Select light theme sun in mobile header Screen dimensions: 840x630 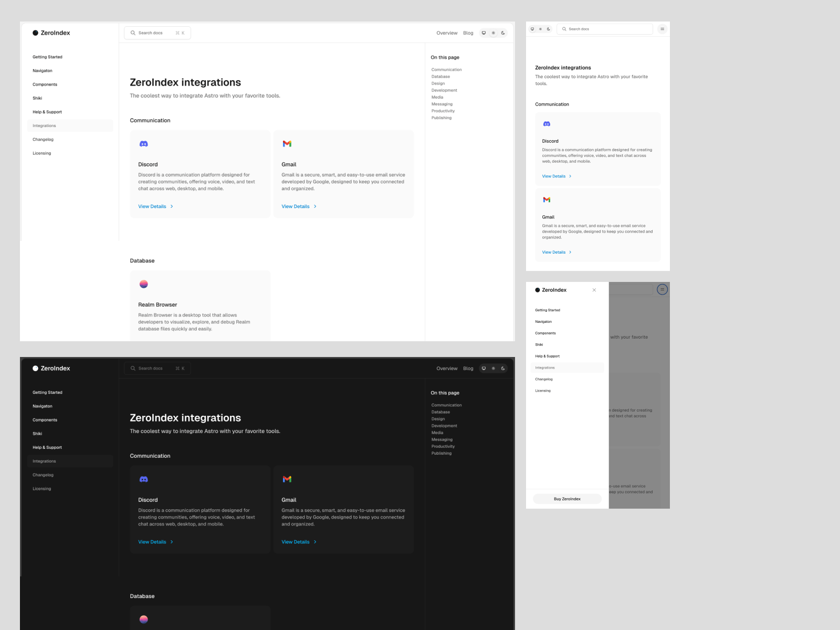[x=540, y=29]
